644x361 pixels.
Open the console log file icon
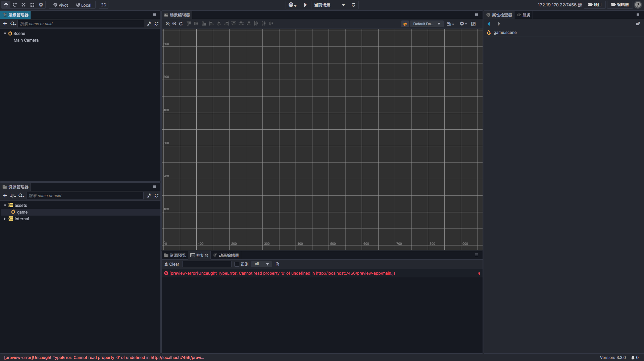click(277, 264)
